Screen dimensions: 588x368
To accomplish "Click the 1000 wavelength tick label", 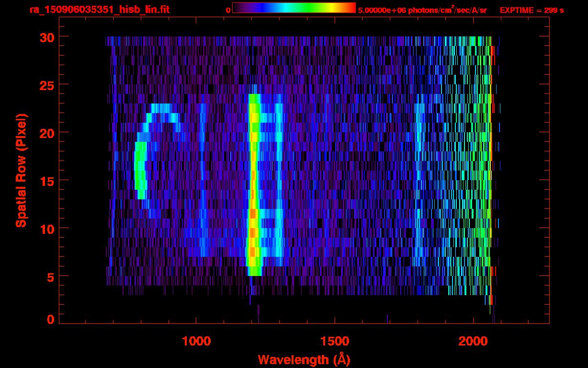I will click(196, 341).
